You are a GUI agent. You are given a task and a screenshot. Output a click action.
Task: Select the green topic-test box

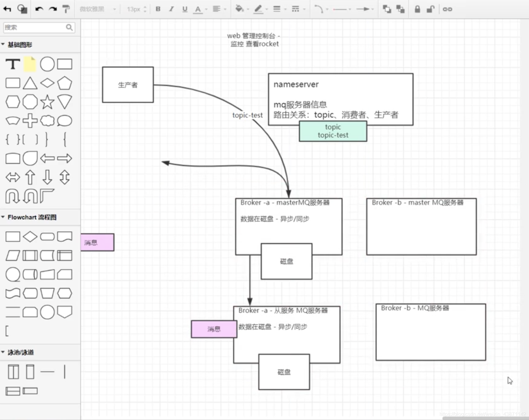[x=333, y=131]
